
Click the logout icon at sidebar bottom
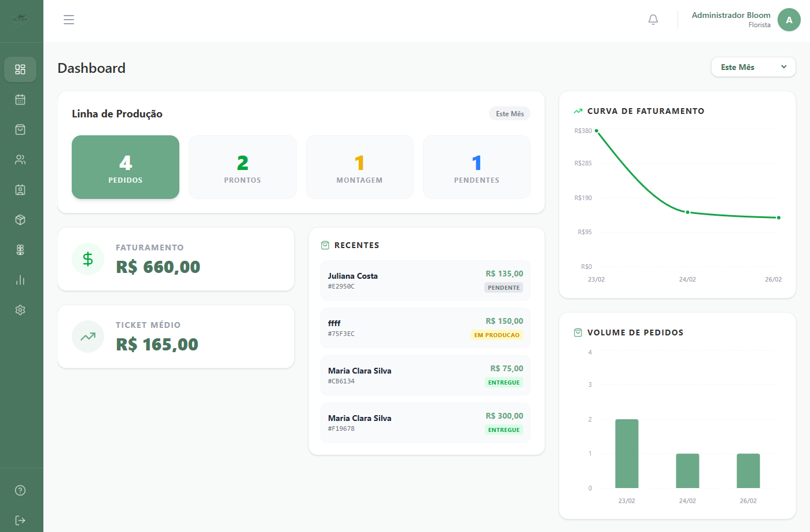pos(20,520)
